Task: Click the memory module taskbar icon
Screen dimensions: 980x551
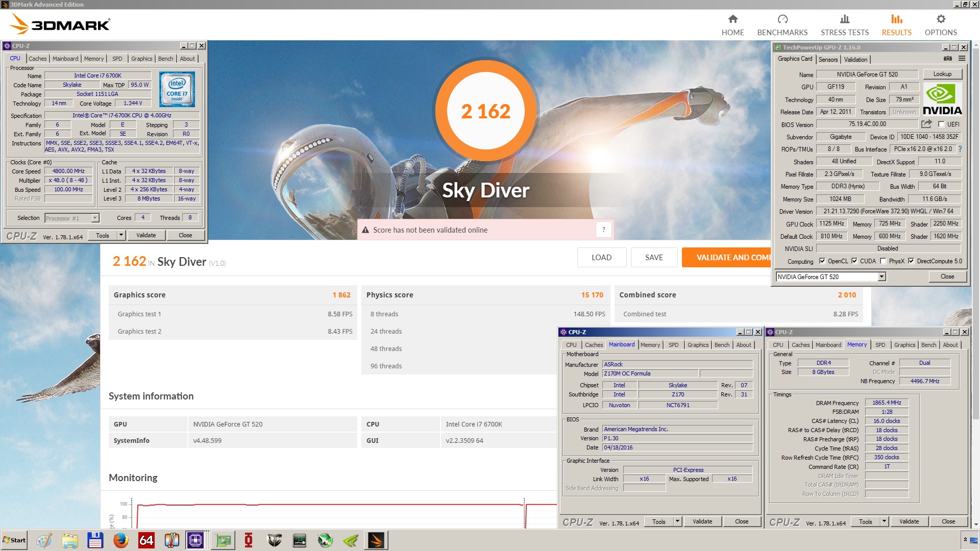Action: (300, 540)
